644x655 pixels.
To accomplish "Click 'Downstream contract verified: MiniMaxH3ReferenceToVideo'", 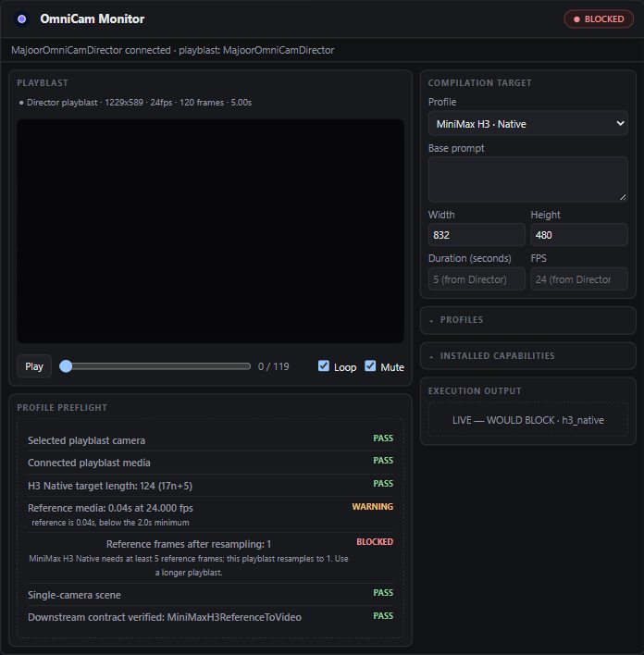I will pyautogui.click(x=165, y=617).
